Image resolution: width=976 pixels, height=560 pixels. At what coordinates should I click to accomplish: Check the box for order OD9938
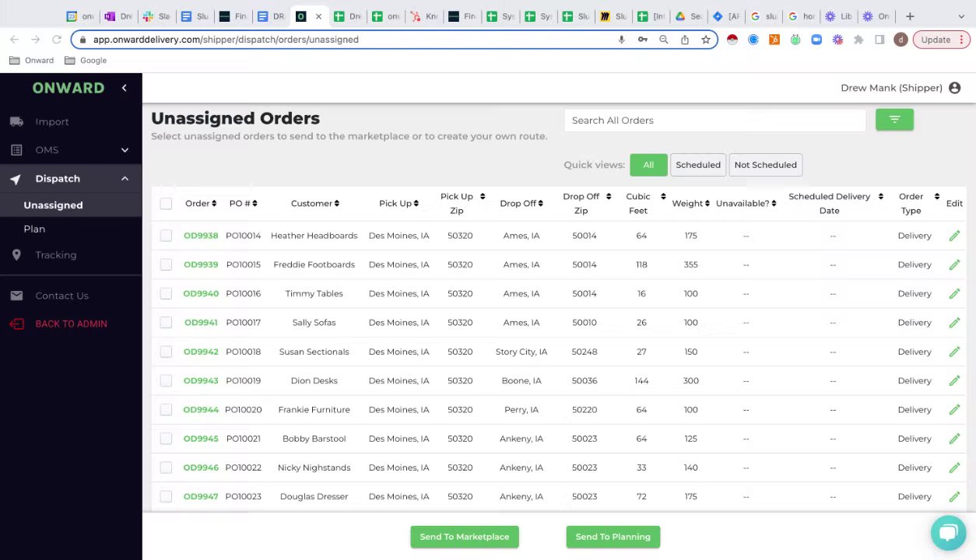coord(166,236)
